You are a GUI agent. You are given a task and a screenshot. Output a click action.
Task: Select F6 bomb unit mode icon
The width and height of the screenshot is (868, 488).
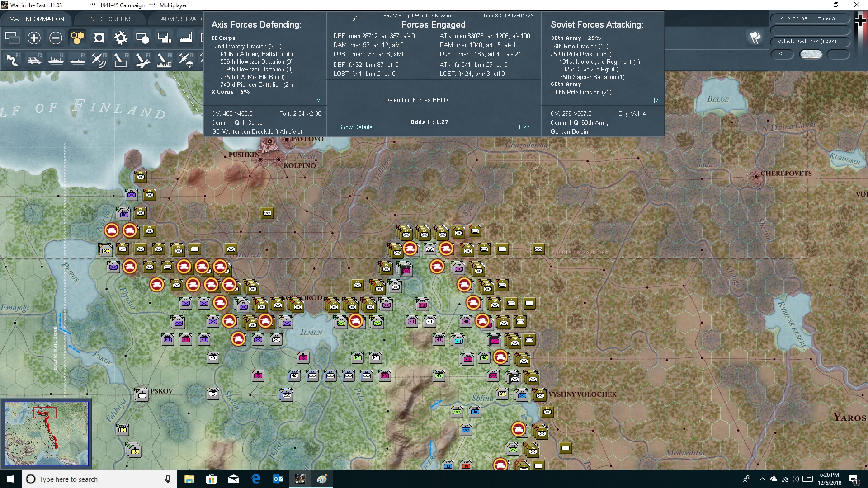pos(121,60)
